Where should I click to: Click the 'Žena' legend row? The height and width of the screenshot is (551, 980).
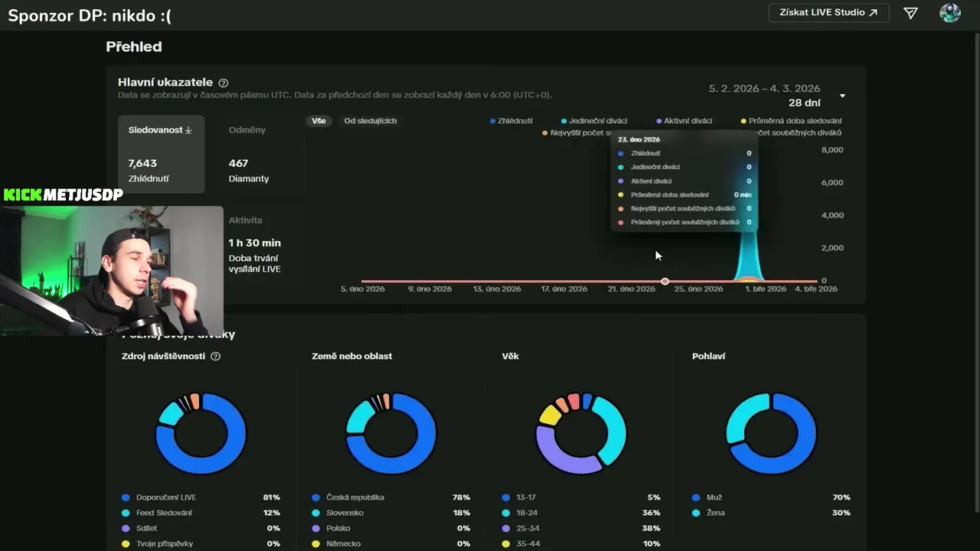pos(771,513)
